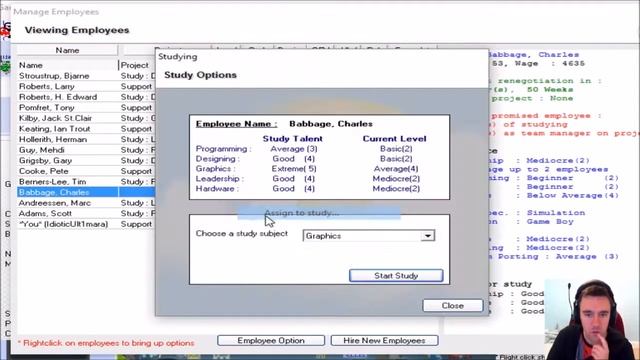The height and width of the screenshot is (360, 640).
Task: Click the Average(4) current level value
Action: click(396, 169)
